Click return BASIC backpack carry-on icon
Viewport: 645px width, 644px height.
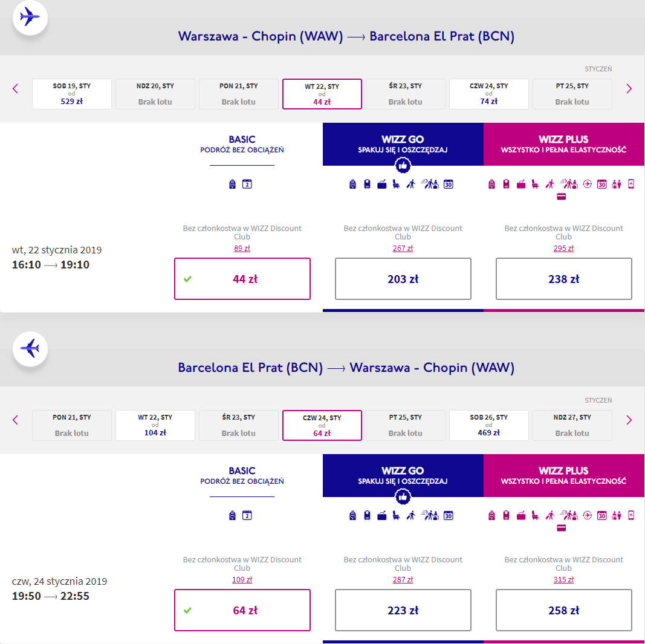[x=232, y=515]
